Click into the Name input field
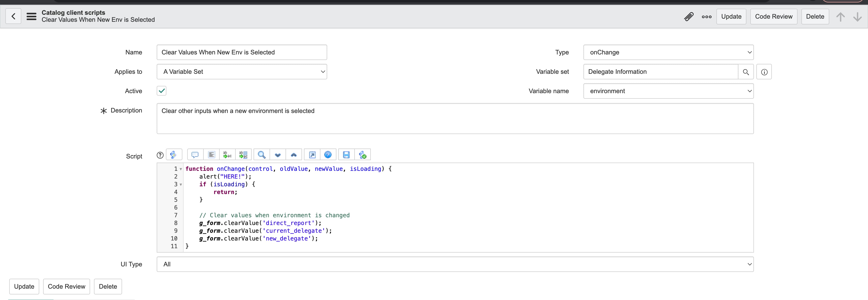 coord(242,52)
